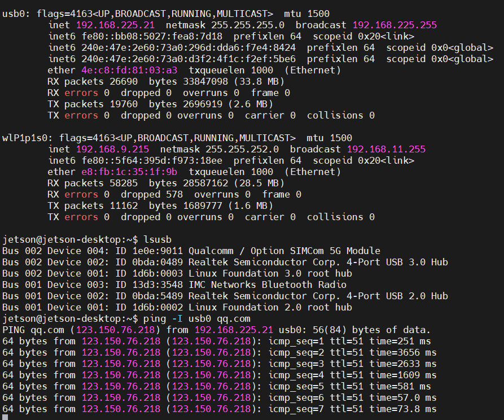Click the usb0 IP address 192.168.225.21

tap(115, 25)
